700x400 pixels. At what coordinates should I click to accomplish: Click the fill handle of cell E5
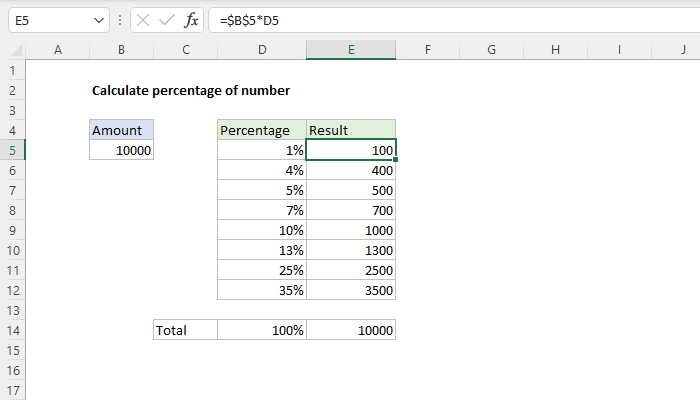coord(396,159)
